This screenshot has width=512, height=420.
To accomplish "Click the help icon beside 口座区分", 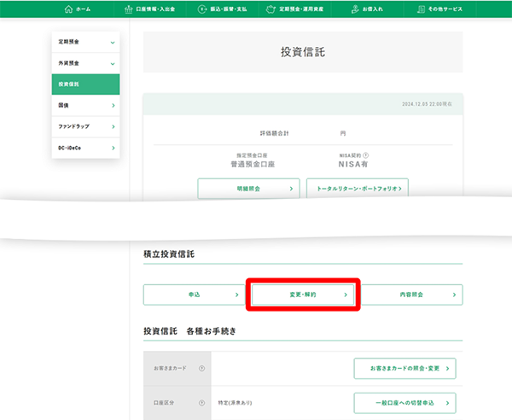I will point(201,403).
